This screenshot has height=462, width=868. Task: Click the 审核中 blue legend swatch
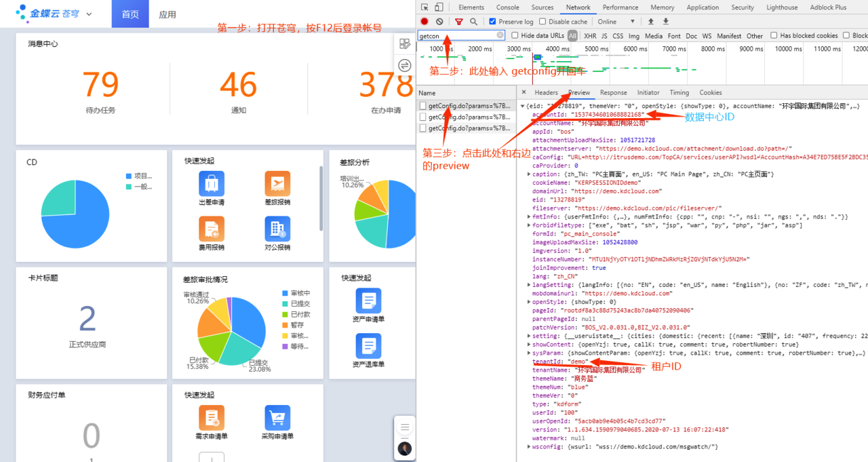285,293
